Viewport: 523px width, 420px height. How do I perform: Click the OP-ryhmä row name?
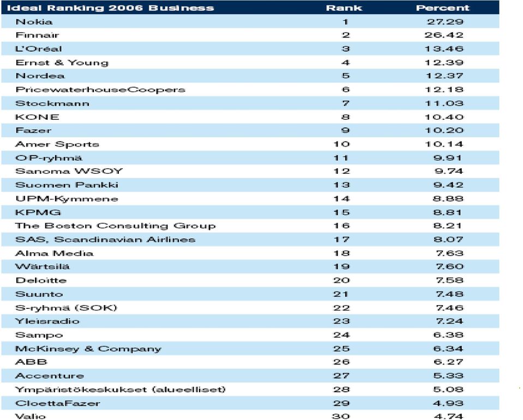(49, 158)
